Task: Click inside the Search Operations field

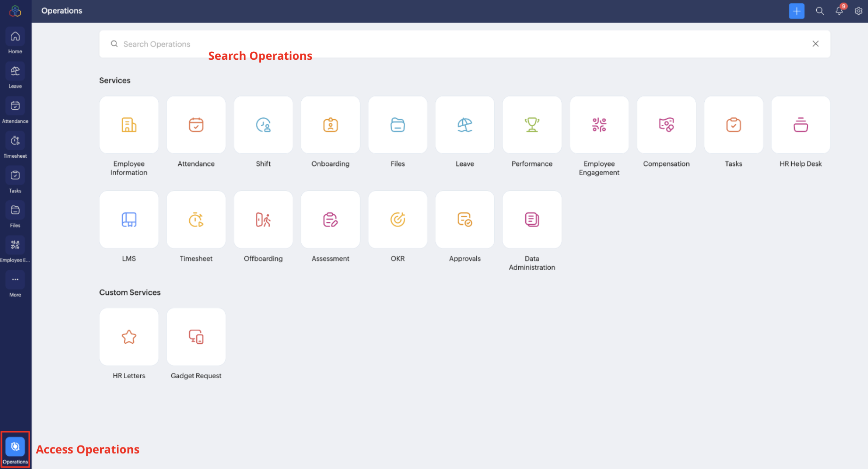Action: coord(424,44)
